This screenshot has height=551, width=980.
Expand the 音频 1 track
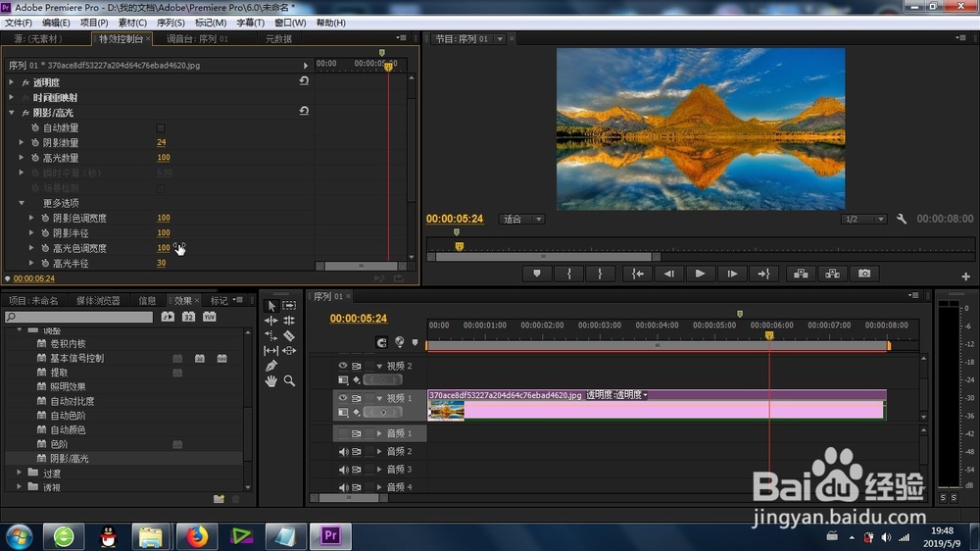[x=378, y=433]
